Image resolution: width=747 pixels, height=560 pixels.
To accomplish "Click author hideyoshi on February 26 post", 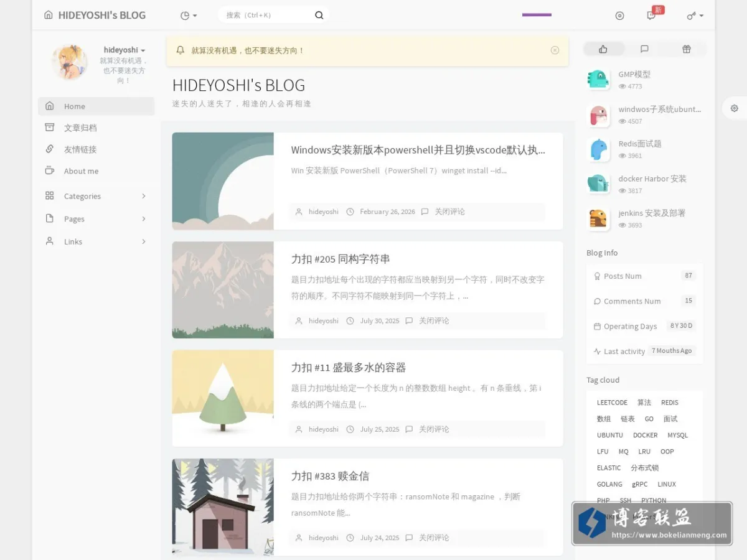I will 324,212.
